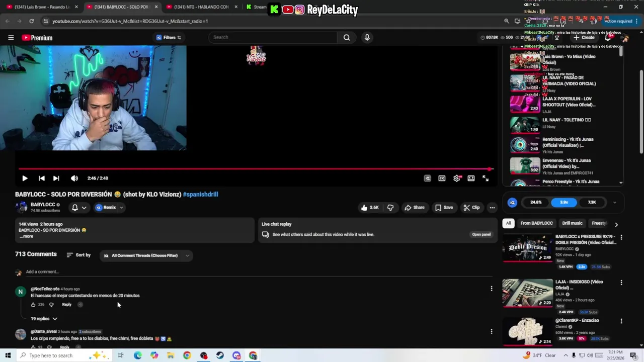Open the notifications bell in header
Image resolution: width=644 pixels, height=362 pixels.
point(608,38)
